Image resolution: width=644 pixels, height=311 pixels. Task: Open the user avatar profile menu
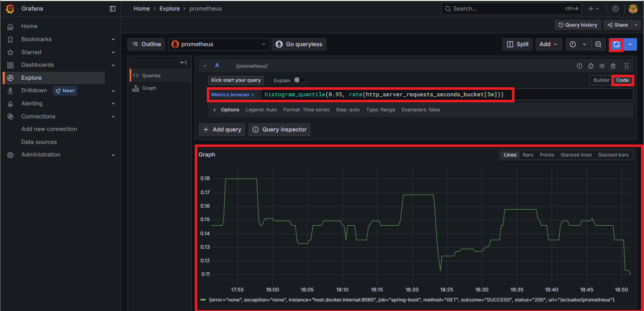tap(633, 9)
